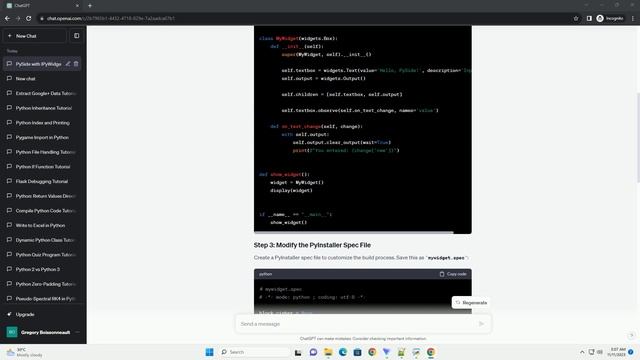Open Microsoft Edge from the taskbar

coord(342,352)
